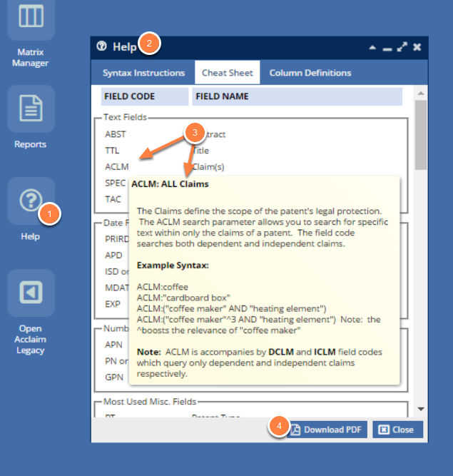Select the TAC field code

click(x=113, y=199)
